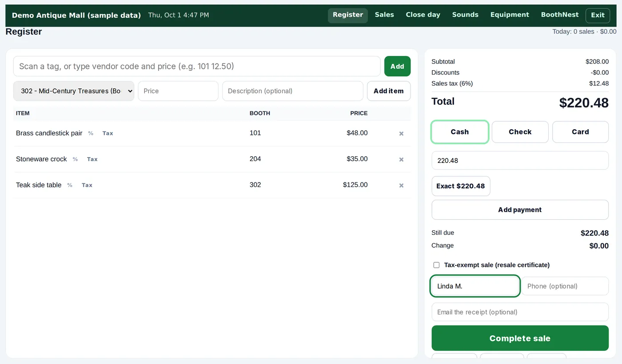Check the Tax-exempt sale checkbox

pyautogui.click(x=436, y=265)
